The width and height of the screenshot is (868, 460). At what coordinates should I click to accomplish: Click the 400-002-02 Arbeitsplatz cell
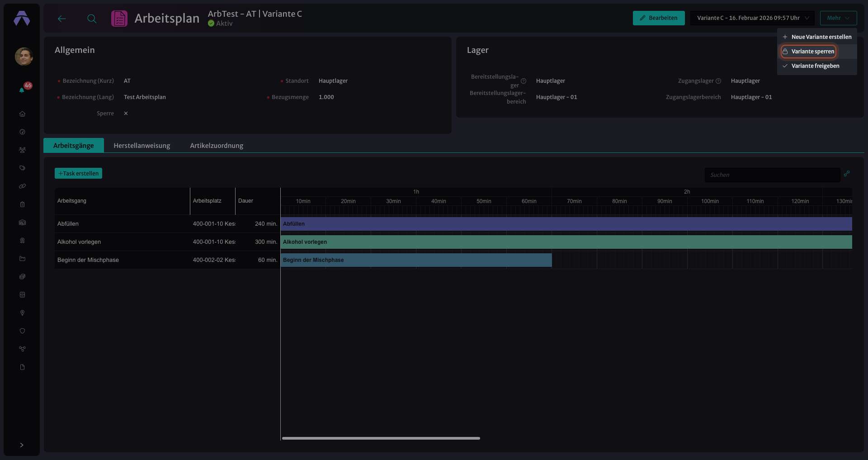point(214,260)
